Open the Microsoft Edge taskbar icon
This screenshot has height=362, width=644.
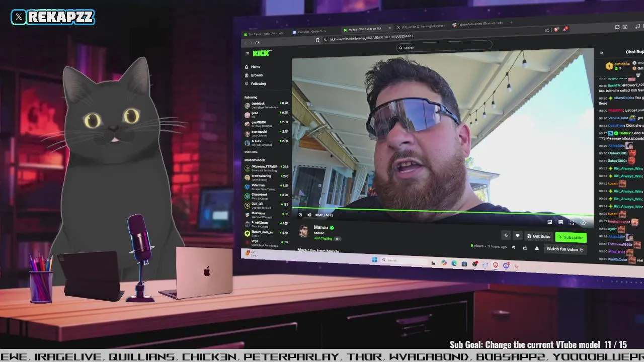(454, 263)
